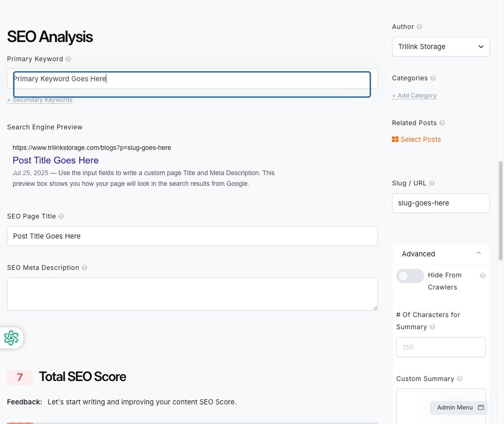Click the SEO Page Title help icon
Image resolution: width=504 pixels, height=424 pixels.
61,216
